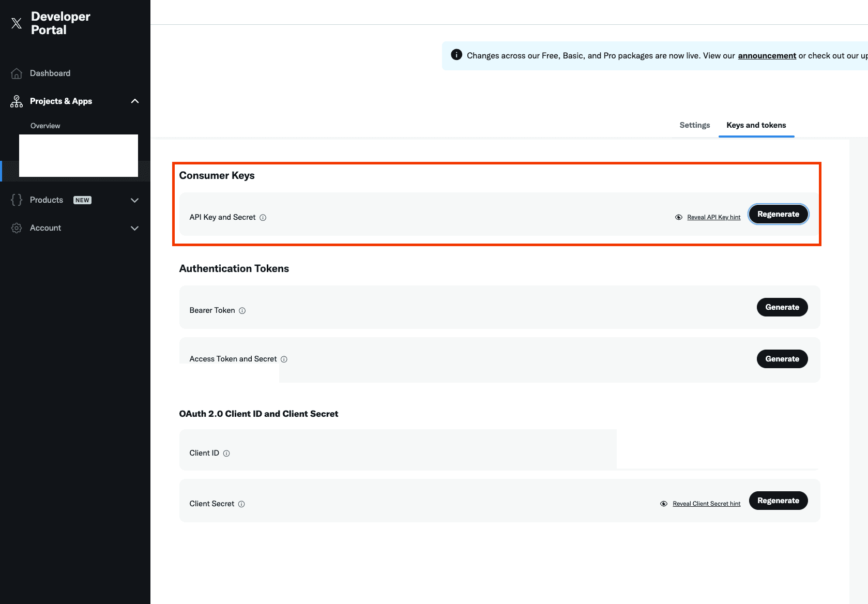Click the info icon in announcement banner
Viewport: 868px width, 604px height.
(456, 55)
